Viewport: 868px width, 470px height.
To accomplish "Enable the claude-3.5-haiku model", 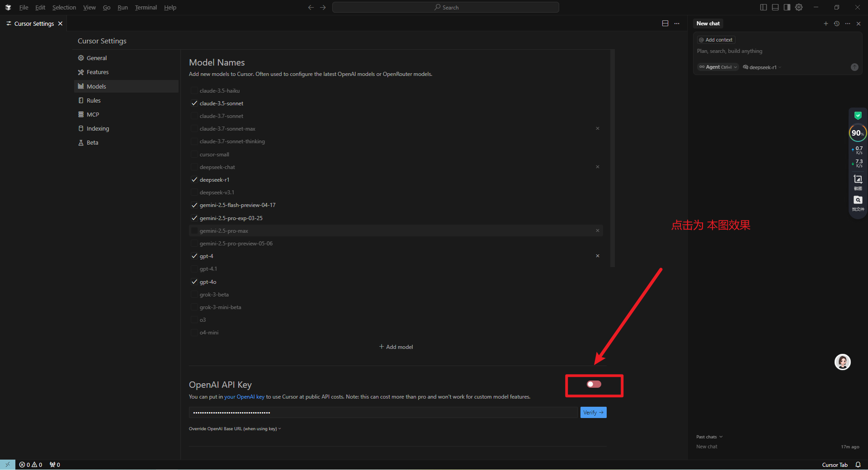I will pos(194,91).
